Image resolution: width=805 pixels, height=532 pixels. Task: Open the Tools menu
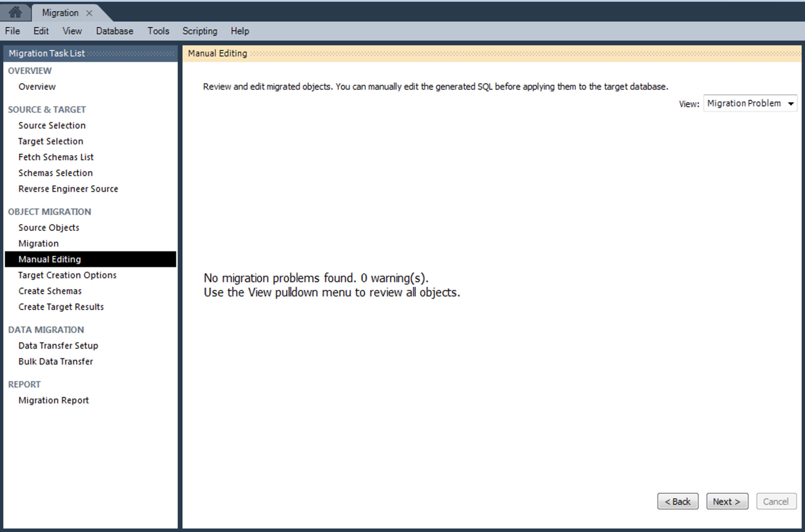click(158, 31)
